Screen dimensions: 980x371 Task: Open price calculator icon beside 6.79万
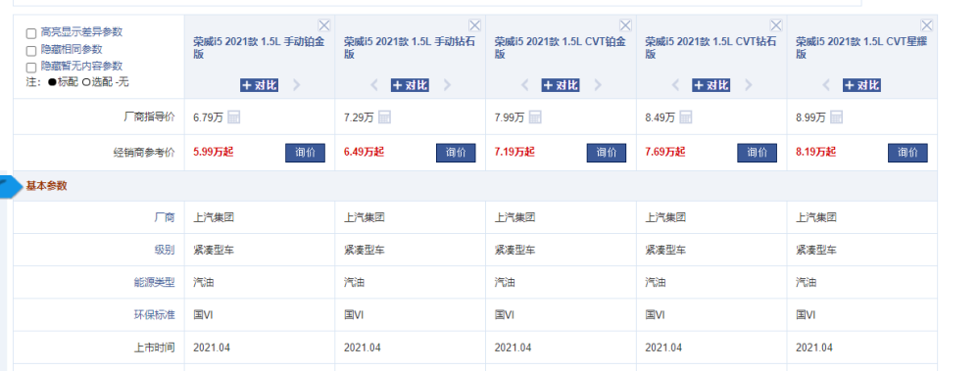tap(234, 116)
